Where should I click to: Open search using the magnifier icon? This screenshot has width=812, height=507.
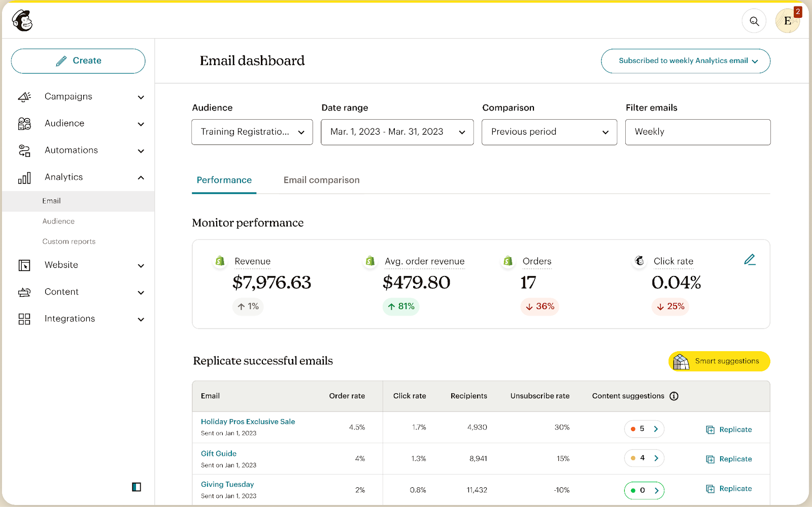pyautogui.click(x=754, y=20)
